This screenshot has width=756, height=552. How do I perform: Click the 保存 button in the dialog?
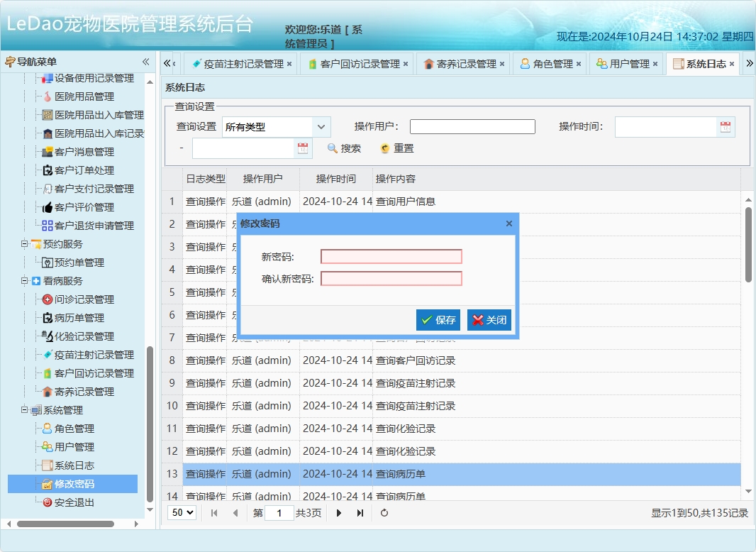pyautogui.click(x=438, y=320)
